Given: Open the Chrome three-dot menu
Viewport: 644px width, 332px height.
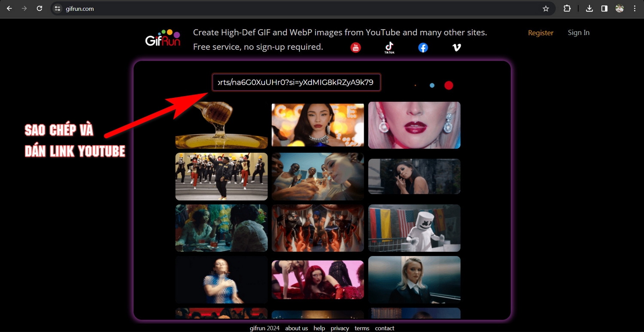Looking at the screenshot, I should tap(635, 9).
